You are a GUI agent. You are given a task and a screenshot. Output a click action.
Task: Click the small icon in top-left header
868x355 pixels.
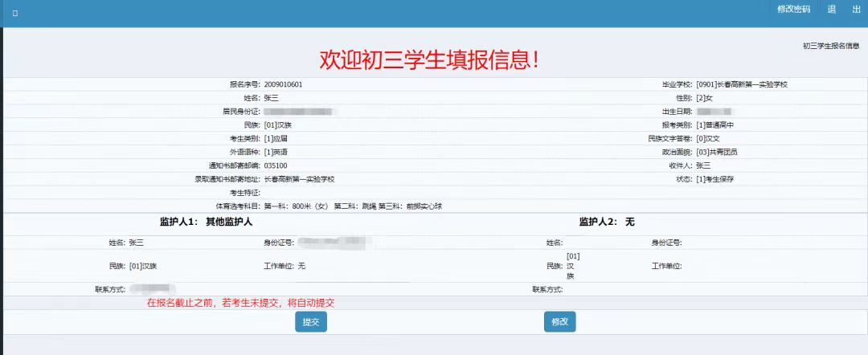15,14
